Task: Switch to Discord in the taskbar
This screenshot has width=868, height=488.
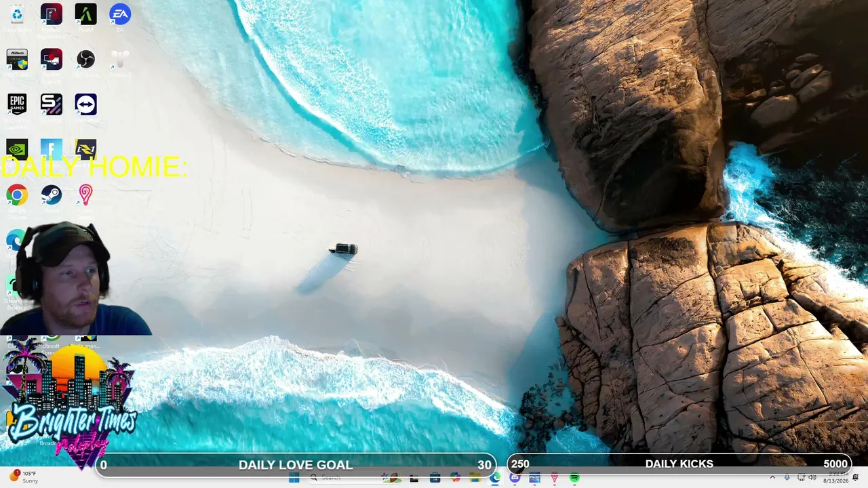Action: 515,478
